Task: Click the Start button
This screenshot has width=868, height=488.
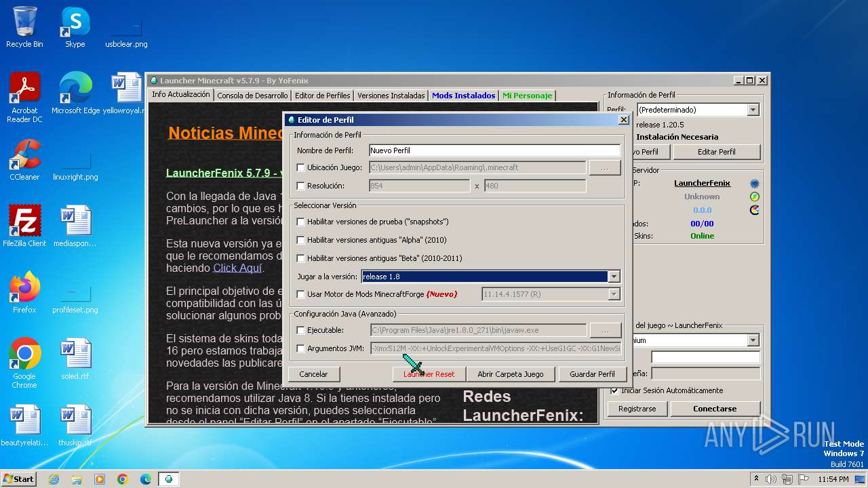Action: coord(19,479)
